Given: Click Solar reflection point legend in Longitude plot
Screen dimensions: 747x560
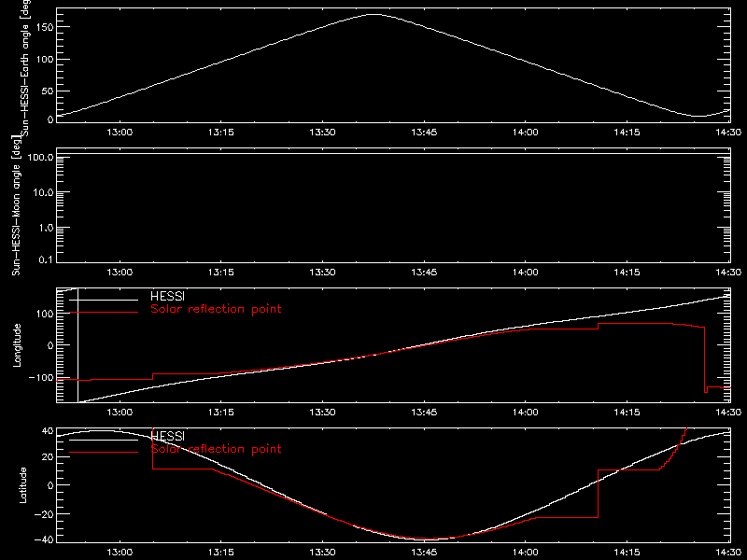Looking at the screenshot, I should 216,309.
